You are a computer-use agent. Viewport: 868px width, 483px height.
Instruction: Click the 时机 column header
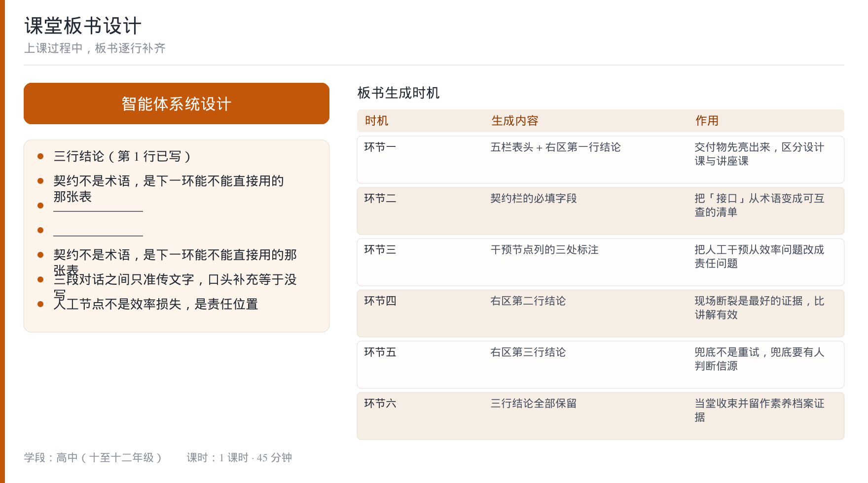[x=376, y=121]
